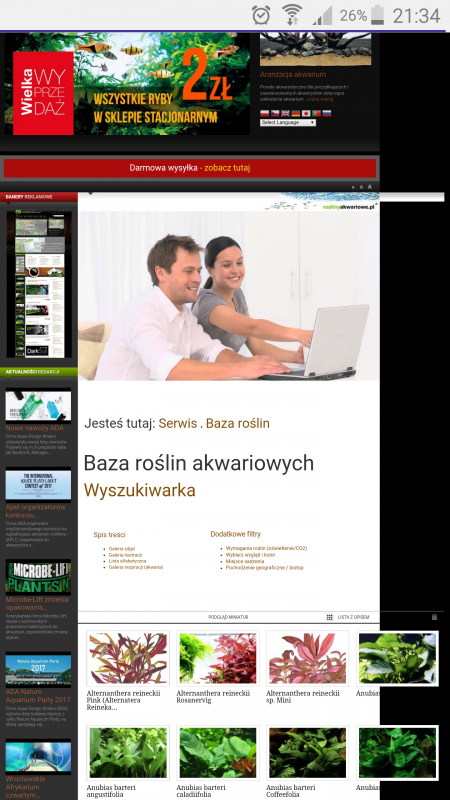Open Lista alfabetyczna link
This screenshot has height=800, width=450.
coord(127,561)
